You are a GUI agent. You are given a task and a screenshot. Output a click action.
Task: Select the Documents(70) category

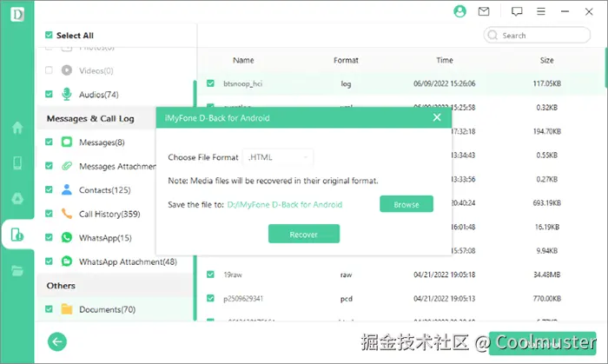tap(108, 309)
